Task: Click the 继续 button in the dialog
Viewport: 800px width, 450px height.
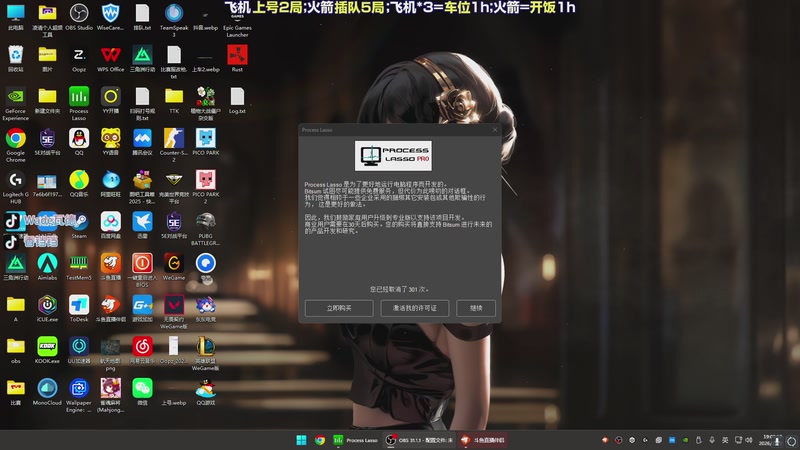Action: [476, 308]
